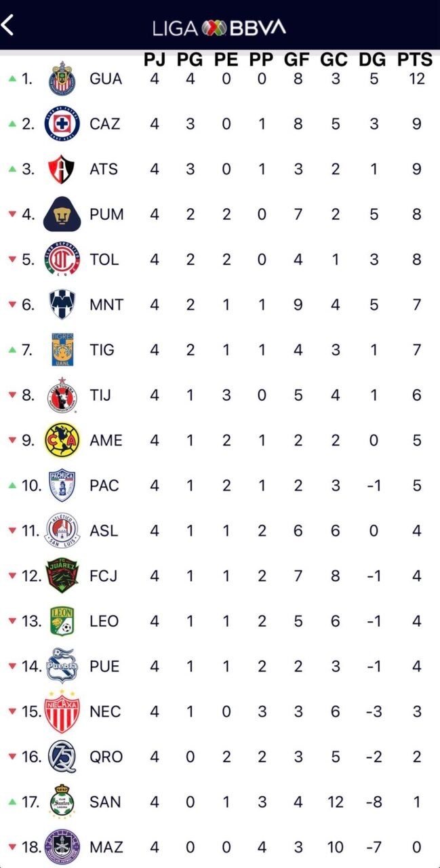This screenshot has width=440, height=868.
Task: Sort the table by GF column
Action: pos(297,59)
